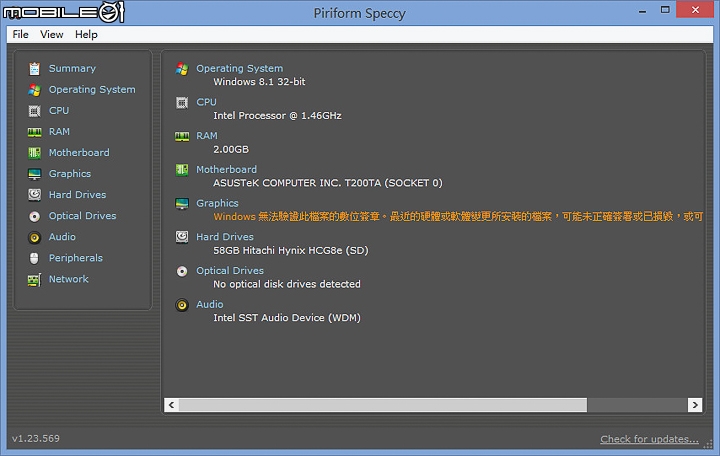Open the Motherboard heading link in summary
720x456 pixels.
(227, 169)
